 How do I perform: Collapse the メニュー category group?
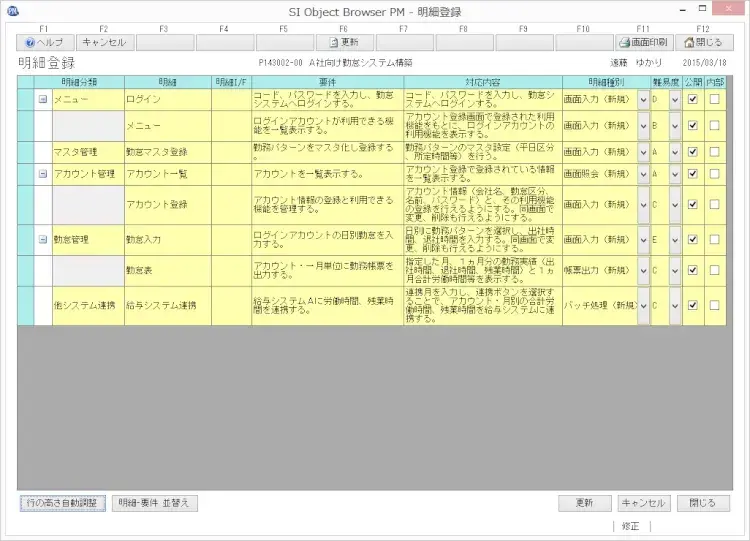pos(43,99)
